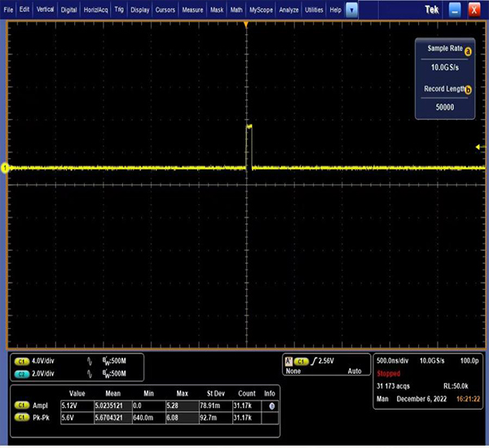Click the channel 1 ground reference marker
Image resolution: width=489 pixels, height=448 pixels.
click(x=5, y=169)
